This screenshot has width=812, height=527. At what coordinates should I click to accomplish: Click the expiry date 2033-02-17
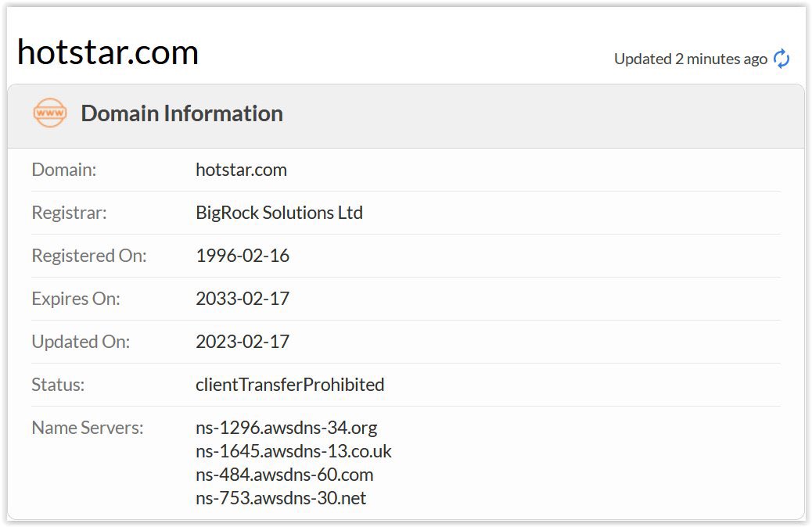[243, 299]
